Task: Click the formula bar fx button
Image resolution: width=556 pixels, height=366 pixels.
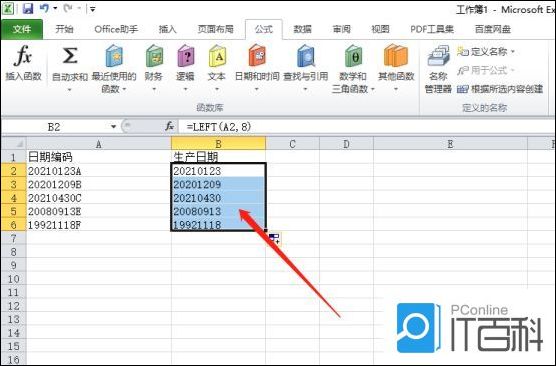Action: tap(170, 126)
